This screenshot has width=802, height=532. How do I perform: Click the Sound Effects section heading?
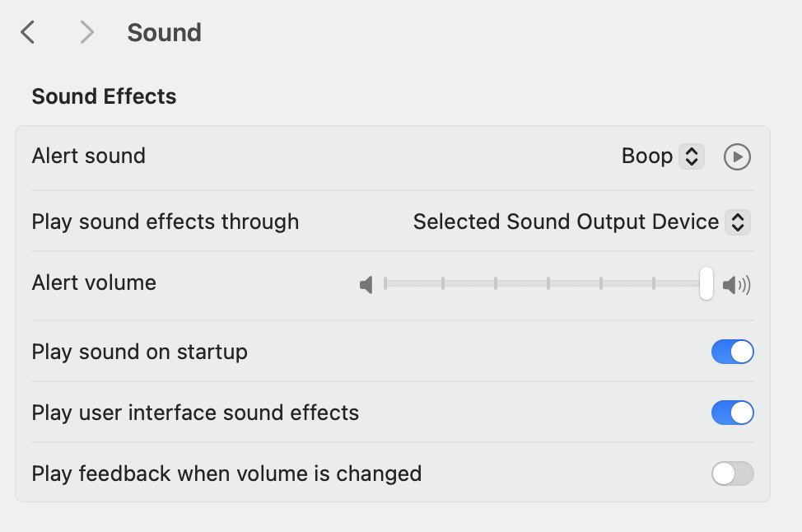[104, 96]
